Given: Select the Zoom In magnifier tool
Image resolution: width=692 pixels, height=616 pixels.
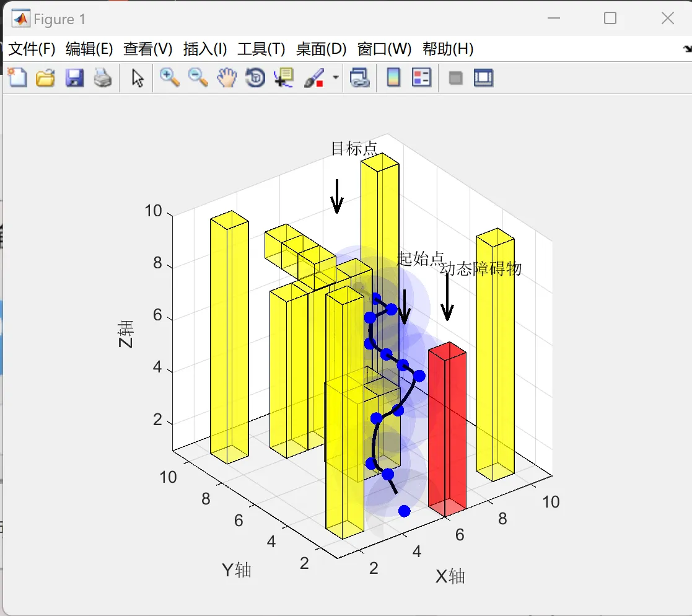Looking at the screenshot, I should tap(170, 77).
